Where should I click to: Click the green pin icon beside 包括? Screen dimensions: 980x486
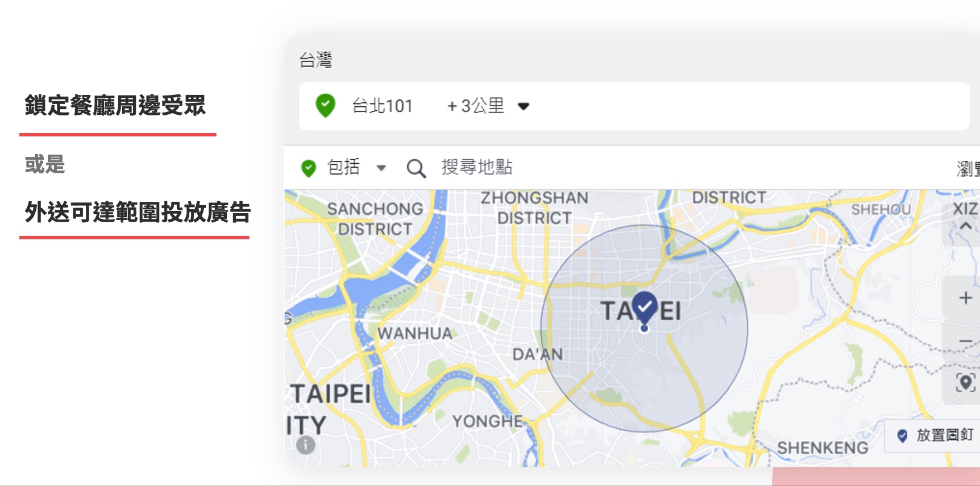[309, 168]
